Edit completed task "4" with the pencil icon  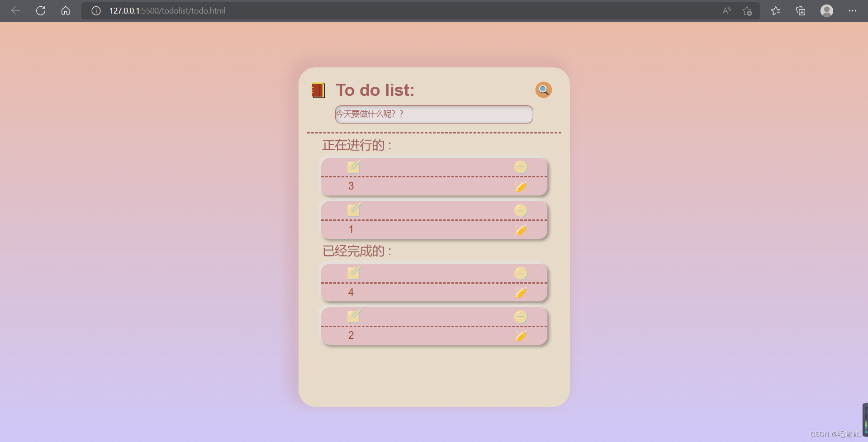[x=521, y=292]
